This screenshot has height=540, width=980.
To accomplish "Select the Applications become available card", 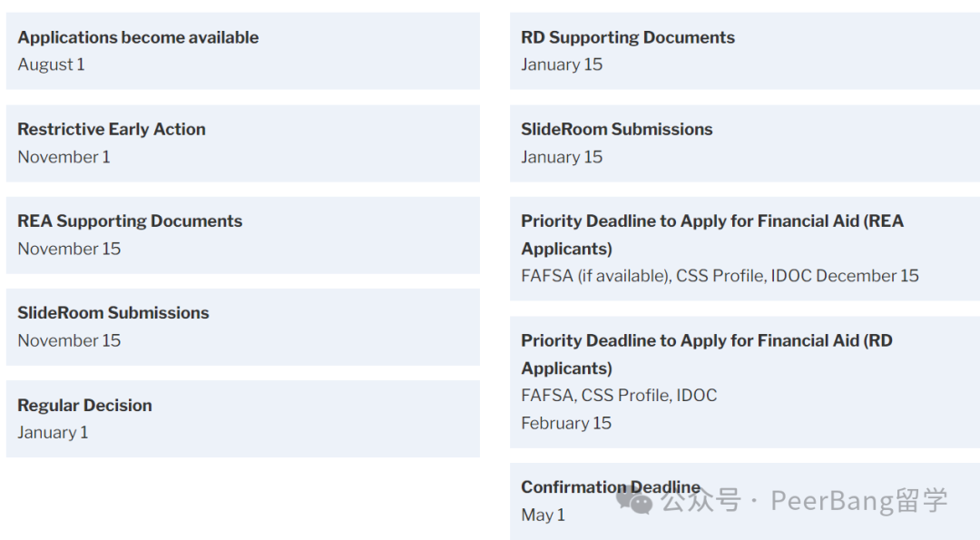I will point(243,51).
